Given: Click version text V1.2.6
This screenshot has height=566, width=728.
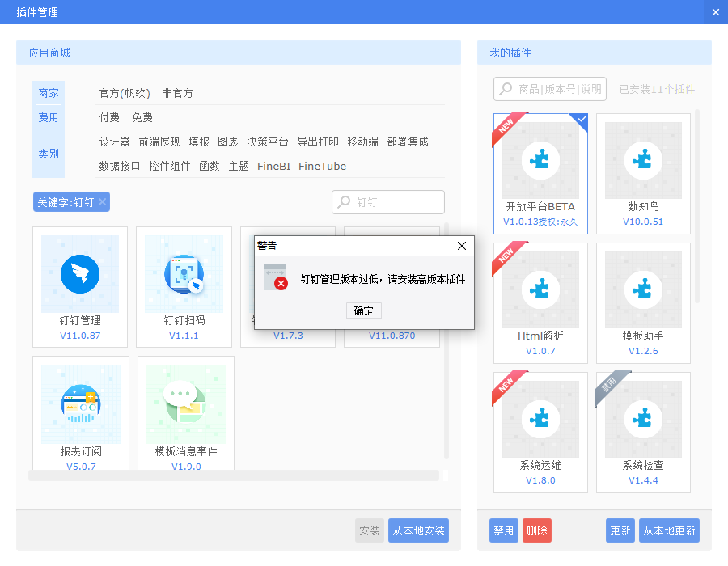Looking at the screenshot, I should tap(643, 351).
